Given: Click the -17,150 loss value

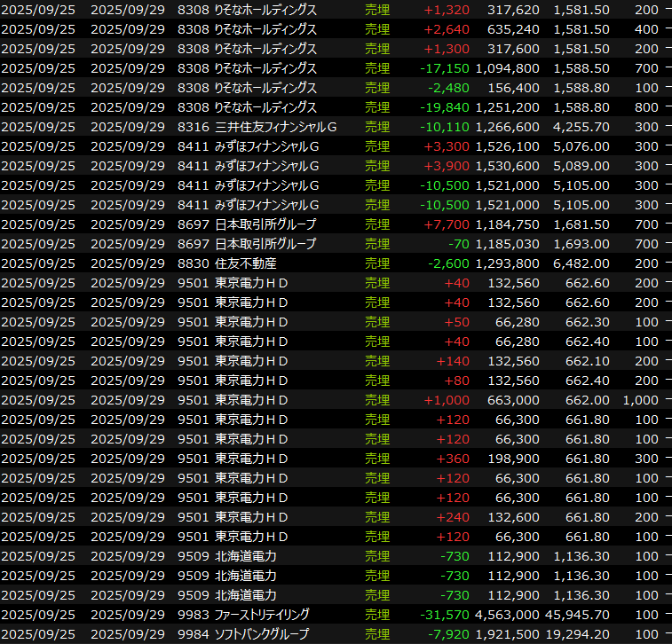Looking at the screenshot, I should (x=449, y=68).
